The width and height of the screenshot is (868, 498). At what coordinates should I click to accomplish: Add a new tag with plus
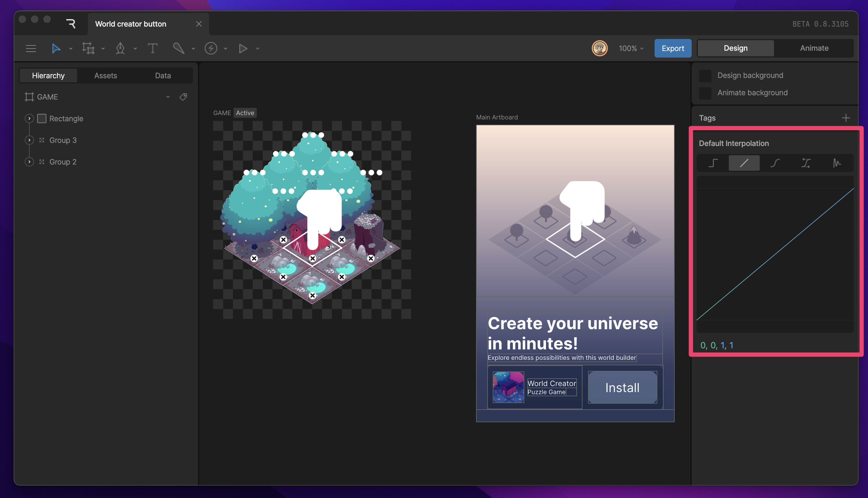pyautogui.click(x=845, y=118)
